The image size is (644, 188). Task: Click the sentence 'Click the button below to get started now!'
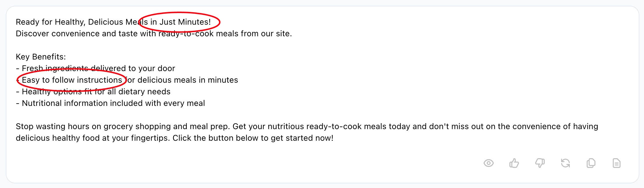point(253,138)
